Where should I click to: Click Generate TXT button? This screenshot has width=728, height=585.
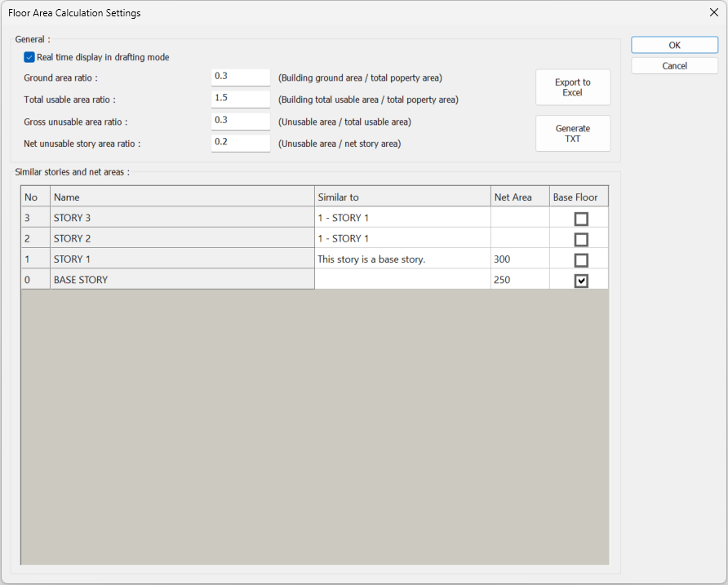[x=572, y=134]
